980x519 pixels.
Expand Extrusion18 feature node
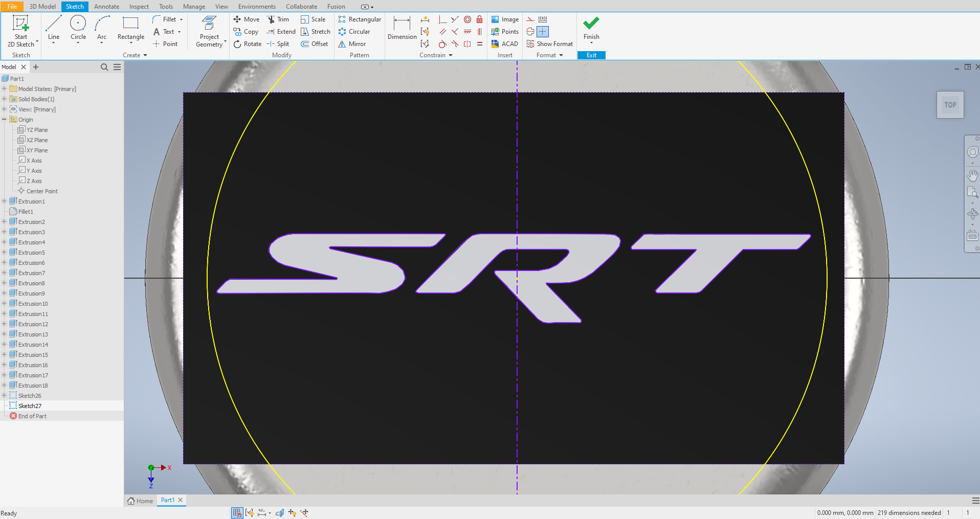[4, 386]
